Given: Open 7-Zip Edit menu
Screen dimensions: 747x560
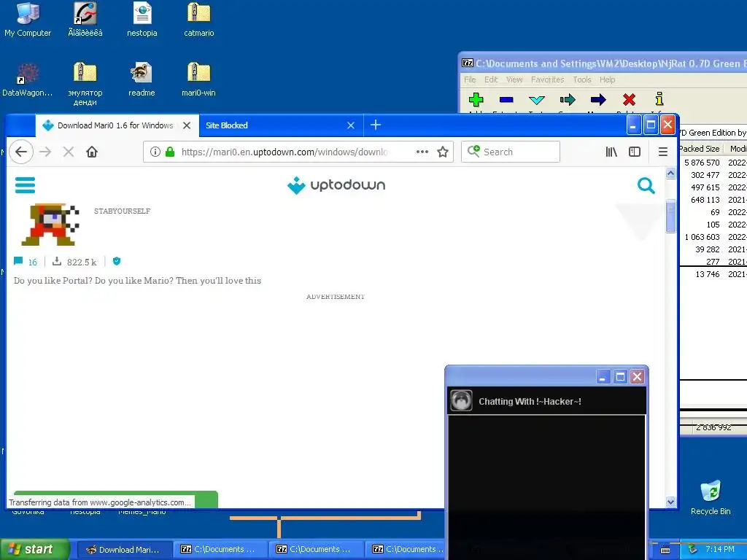Looking at the screenshot, I should coord(491,79).
